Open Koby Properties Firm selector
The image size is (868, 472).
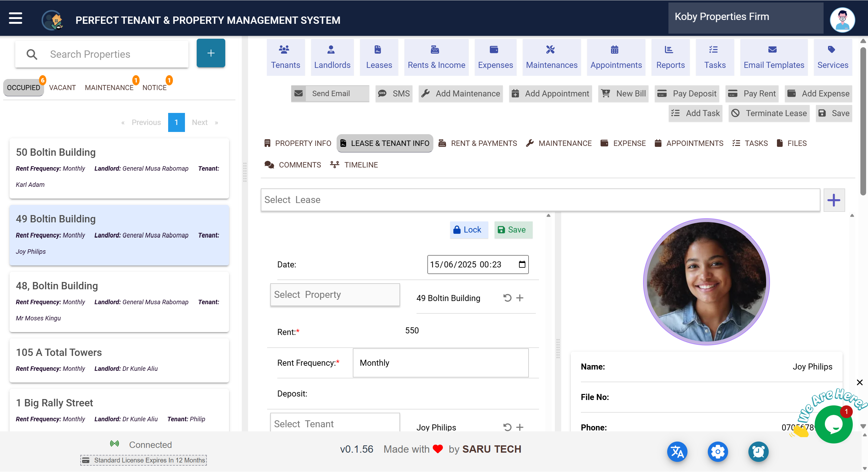(746, 18)
